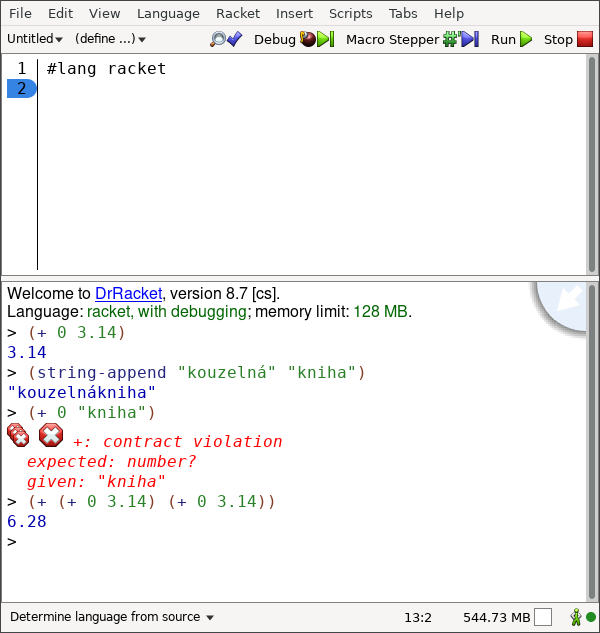Click the result 3.14 output
Screen dimensions: 600x633
(27, 352)
